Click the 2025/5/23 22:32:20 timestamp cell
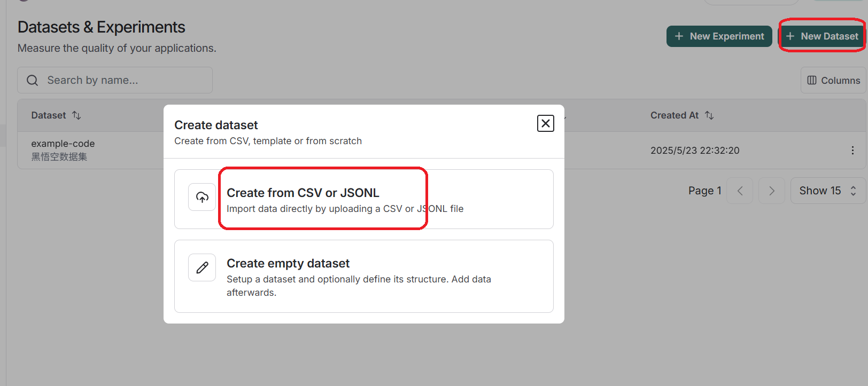The image size is (868, 386). pos(695,151)
